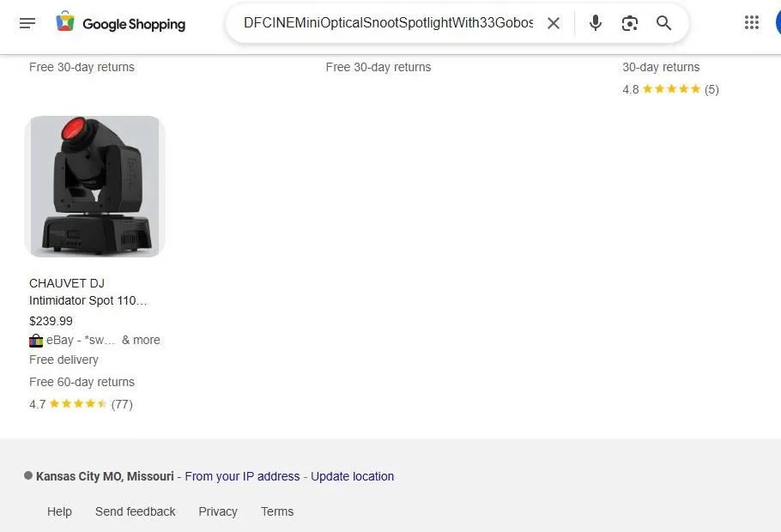Click the account avatar at top right
This screenshot has height=532, width=781.
778,23
